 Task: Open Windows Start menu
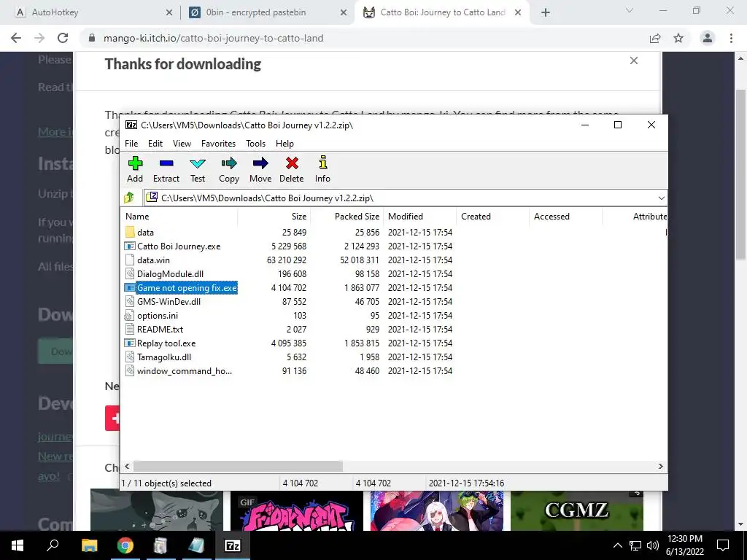click(x=18, y=545)
